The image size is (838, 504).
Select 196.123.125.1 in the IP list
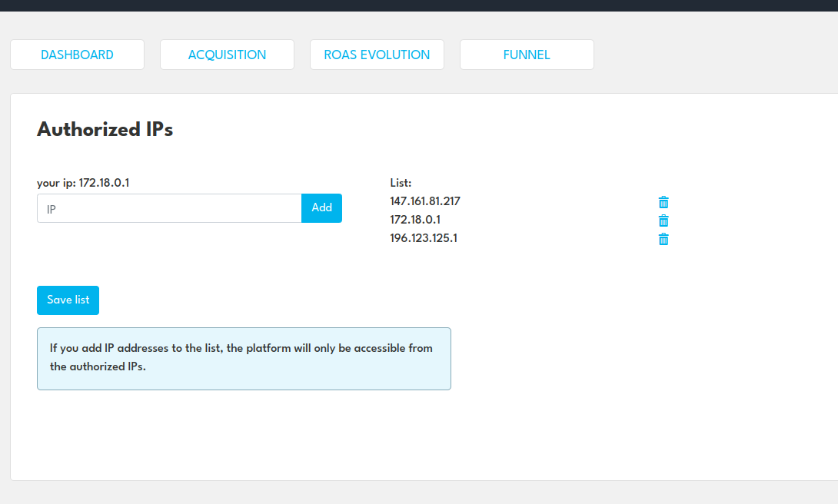(423, 237)
